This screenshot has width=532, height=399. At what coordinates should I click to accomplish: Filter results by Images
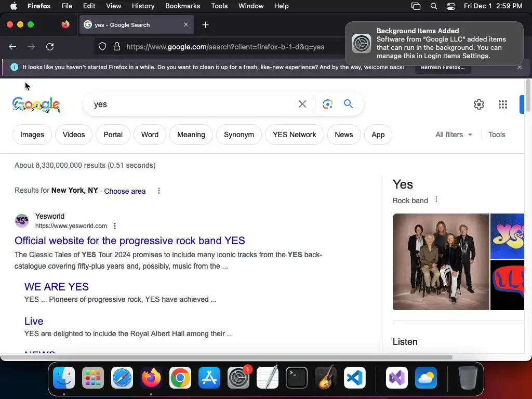32,135
